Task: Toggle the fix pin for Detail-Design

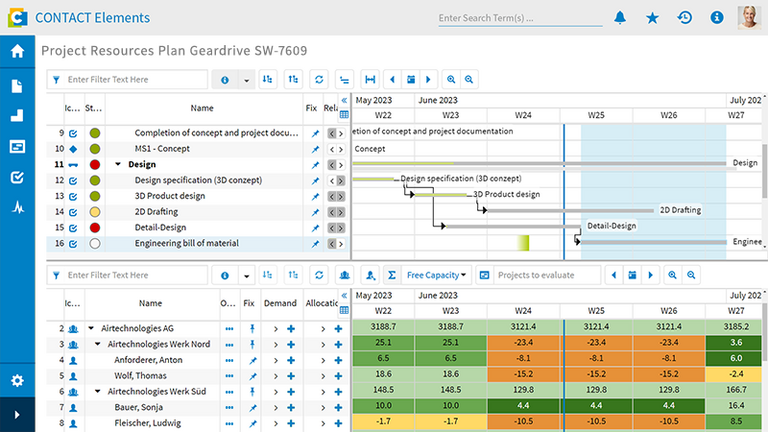Action: pos(315,228)
